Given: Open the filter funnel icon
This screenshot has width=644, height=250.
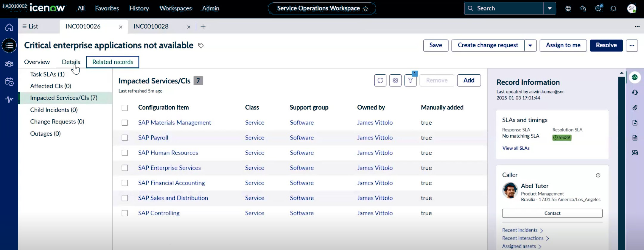Looking at the screenshot, I should click(410, 80).
